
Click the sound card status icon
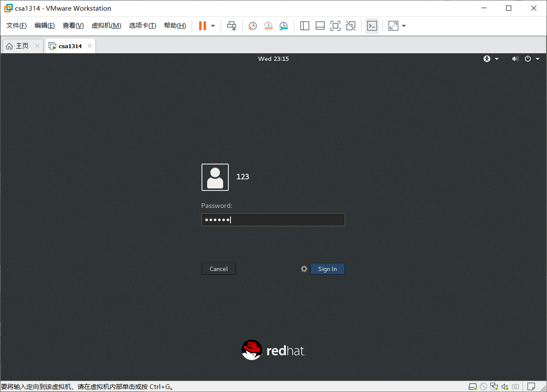[x=505, y=386]
